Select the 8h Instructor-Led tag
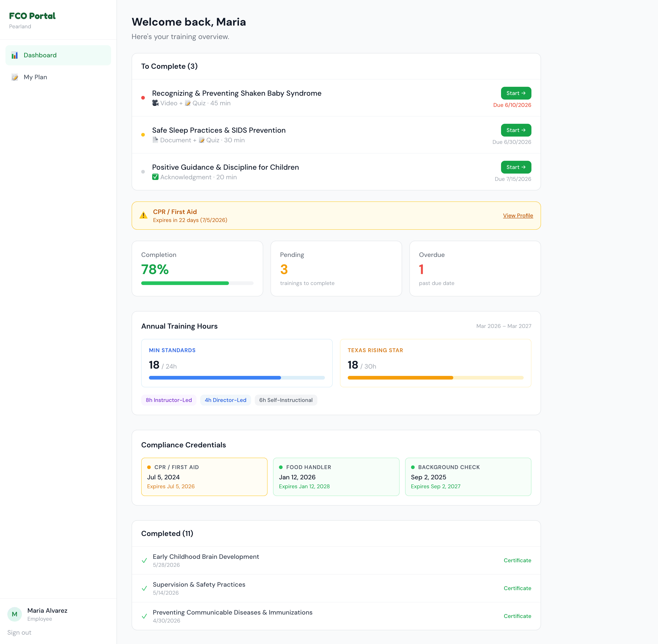658x644 pixels. (x=169, y=400)
